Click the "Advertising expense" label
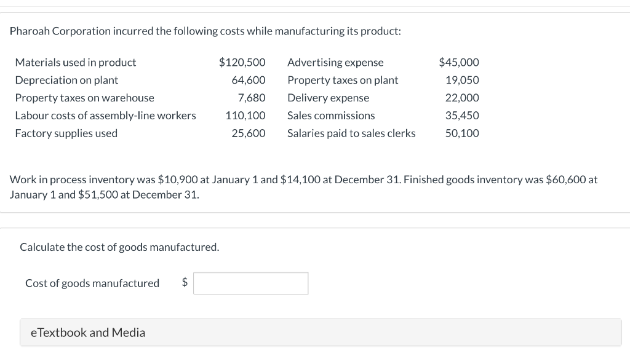 (x=335, y=63)
